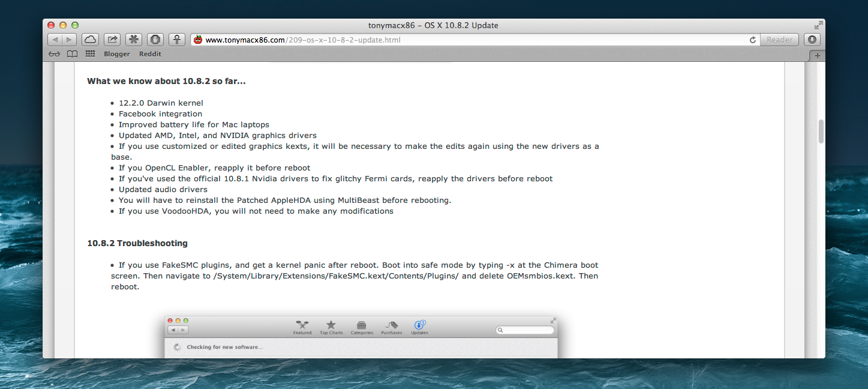Screen dimensions: 868x389
Task: Reload the page with the refresh arrow
Action: (753, 40)
